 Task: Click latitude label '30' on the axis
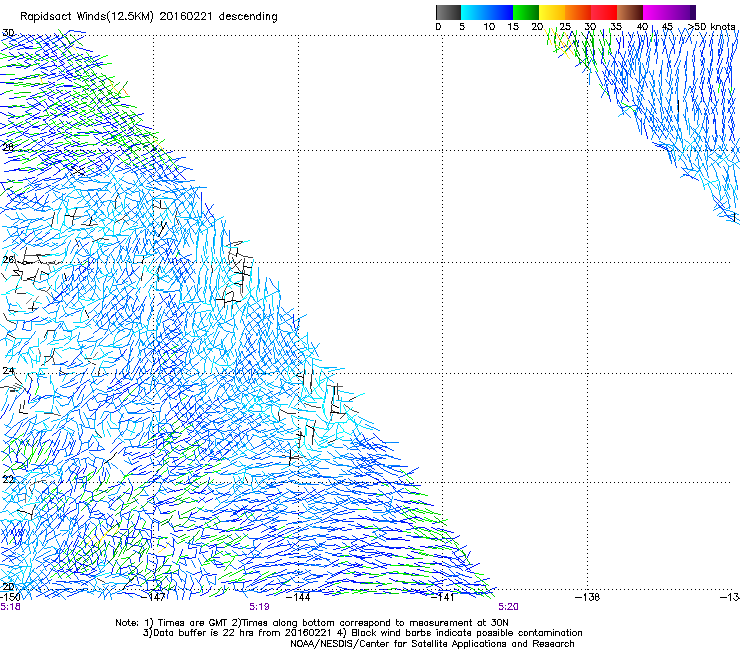(8, 33)
